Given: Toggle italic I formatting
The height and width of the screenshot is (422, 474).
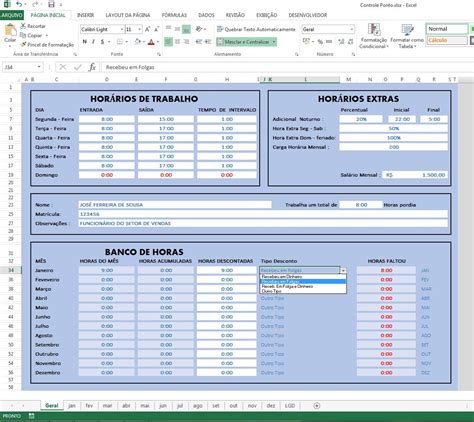Looking at the screenshot, I should (93, 42).
